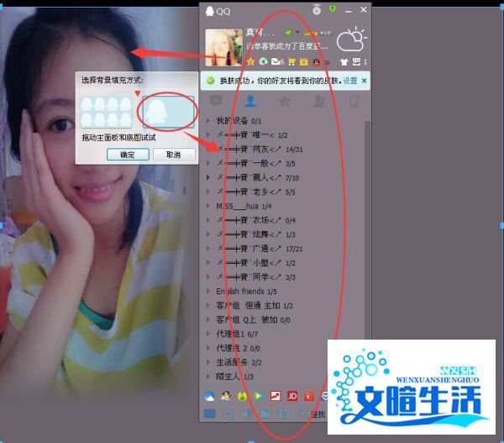
Task: Open the 设置 link in skin notification
Action: [x=350, y=81]
